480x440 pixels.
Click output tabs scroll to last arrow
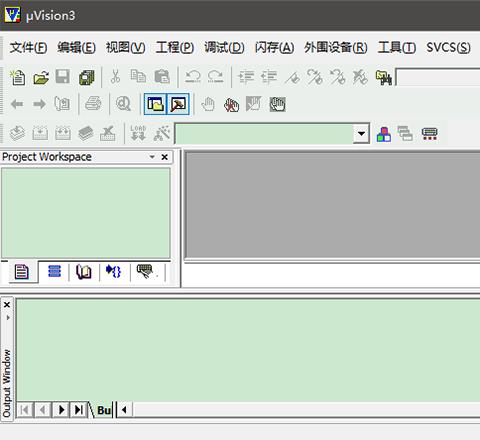[x=79, y=409]
